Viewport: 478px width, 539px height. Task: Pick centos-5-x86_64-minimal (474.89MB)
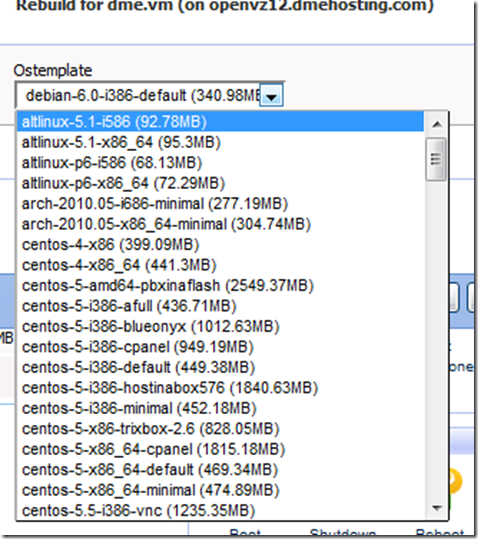[220, 490]
